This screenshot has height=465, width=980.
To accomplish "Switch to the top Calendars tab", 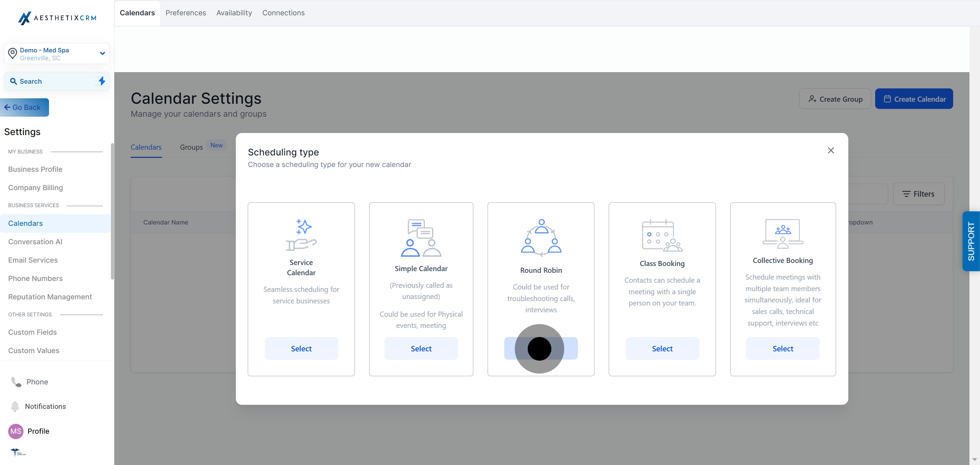I will tap(137, 13).
